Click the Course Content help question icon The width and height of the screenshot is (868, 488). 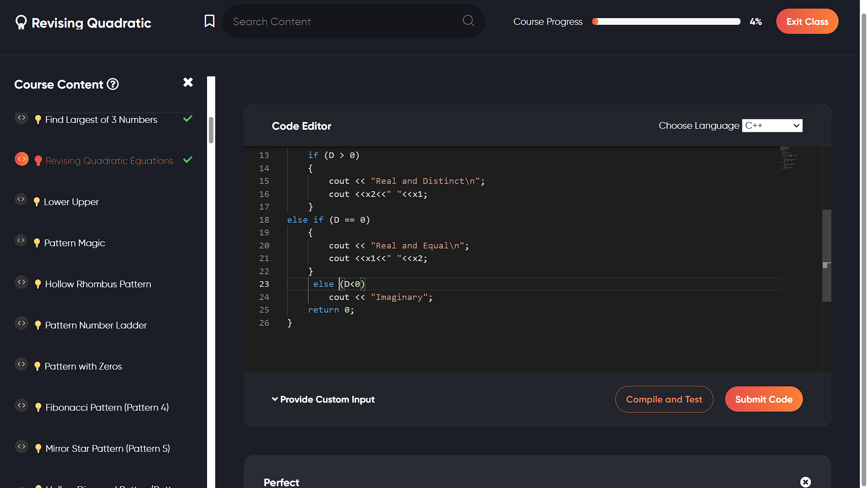pos(113,84)
